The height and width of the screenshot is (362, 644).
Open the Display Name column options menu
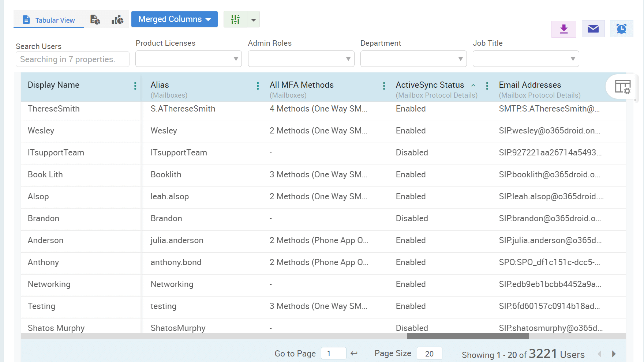click(x=135, y=86)
